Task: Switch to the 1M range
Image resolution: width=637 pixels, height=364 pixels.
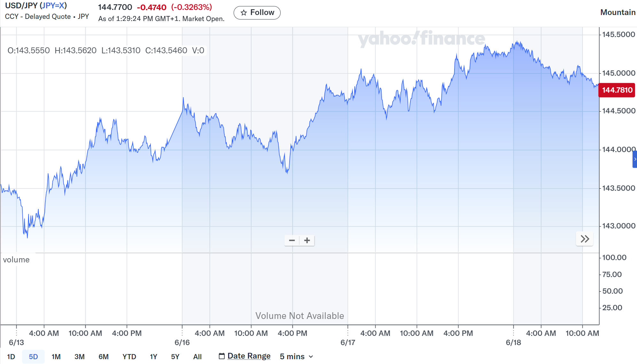Action: 56,357
